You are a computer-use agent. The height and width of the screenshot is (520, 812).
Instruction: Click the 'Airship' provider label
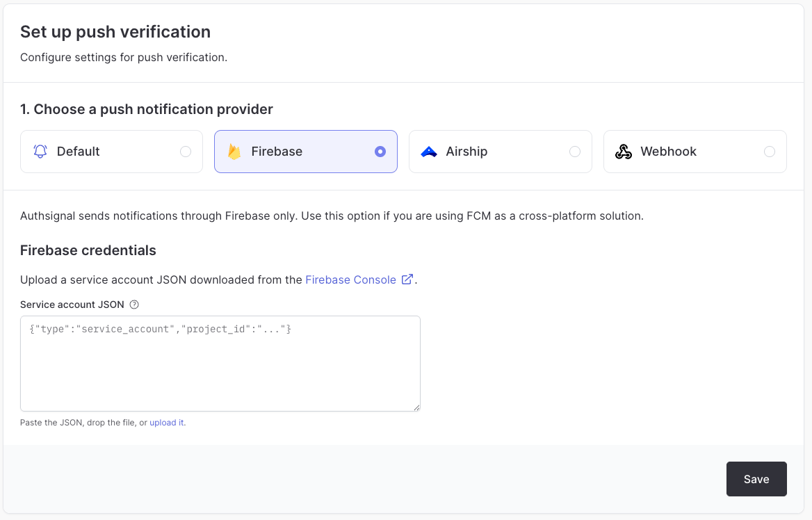pyautogui.click(x=466, y=152)
